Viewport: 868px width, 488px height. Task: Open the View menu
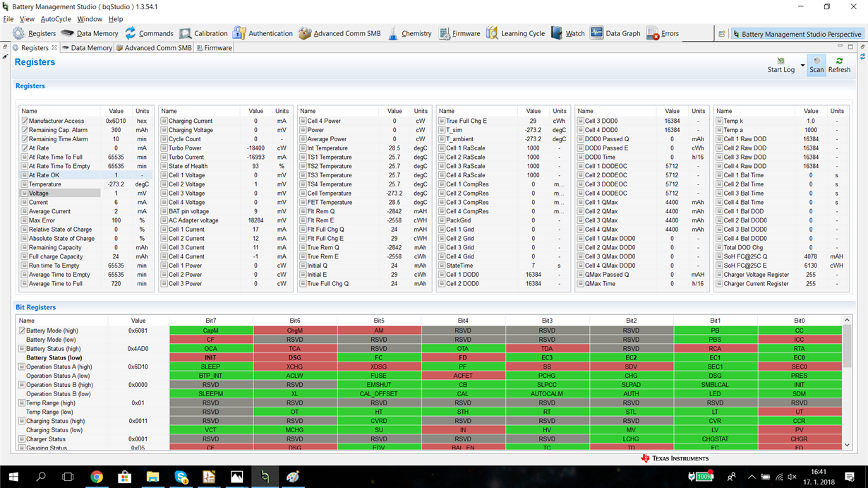27,19
